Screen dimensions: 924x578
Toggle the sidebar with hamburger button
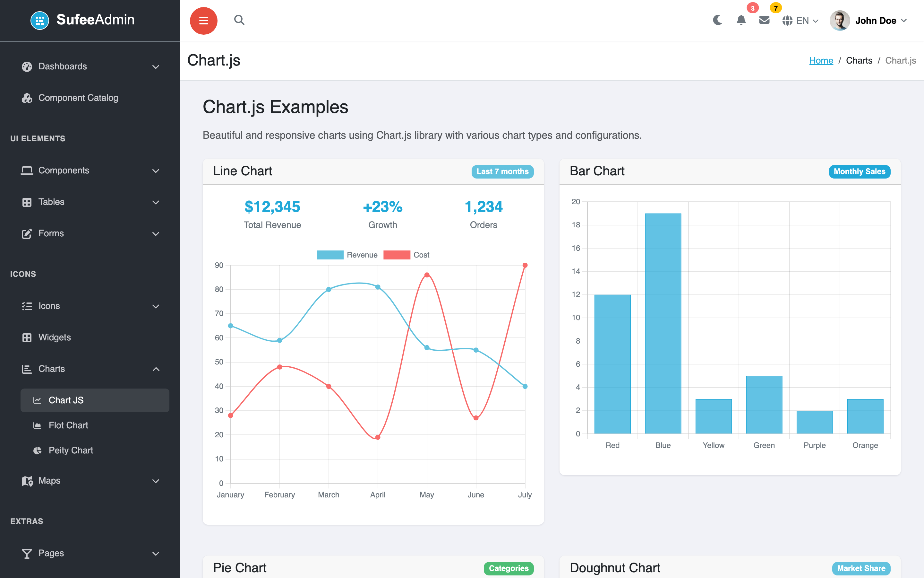(203, 21)
